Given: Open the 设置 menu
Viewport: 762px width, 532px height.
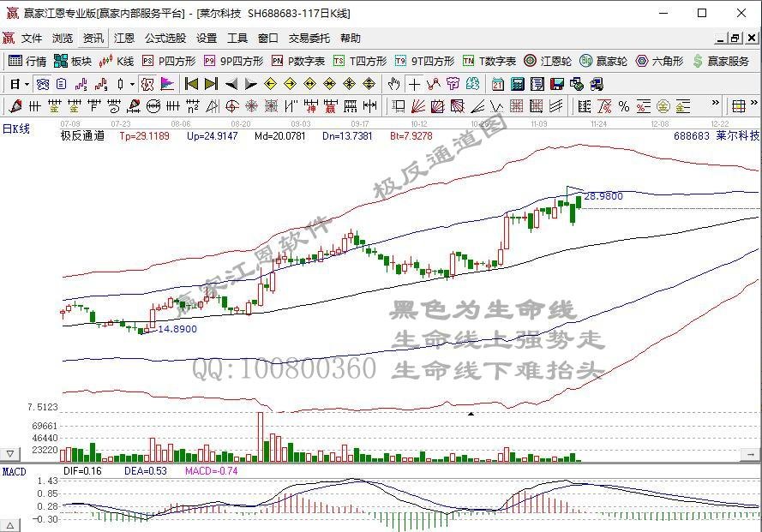Looking at the screenshot, I should point(207,39).
